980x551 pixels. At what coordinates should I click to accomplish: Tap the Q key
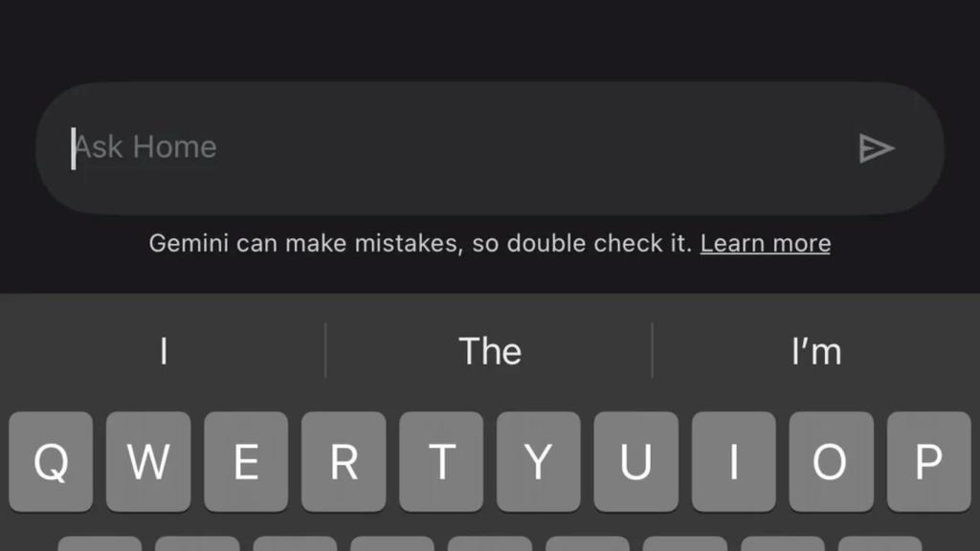pos(51,462)
